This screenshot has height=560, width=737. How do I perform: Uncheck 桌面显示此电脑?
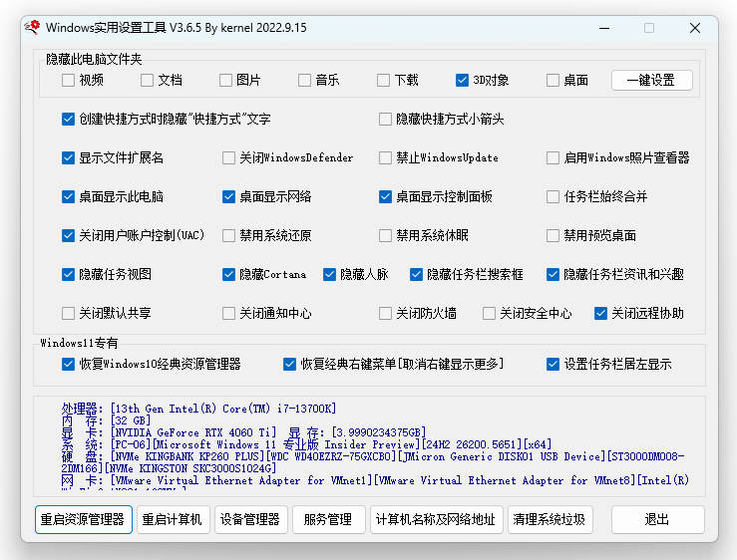click(x=68, y=197)
